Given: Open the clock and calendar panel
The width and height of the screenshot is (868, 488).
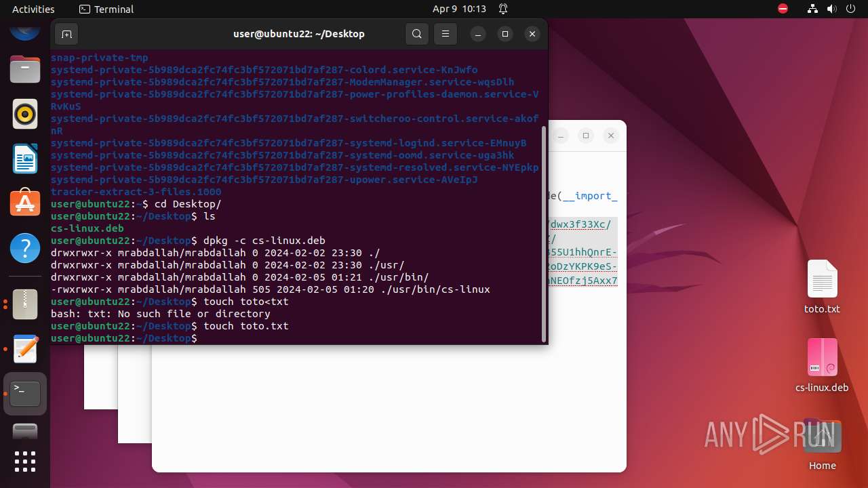Looking at the screenshot, I should [459, 9].
